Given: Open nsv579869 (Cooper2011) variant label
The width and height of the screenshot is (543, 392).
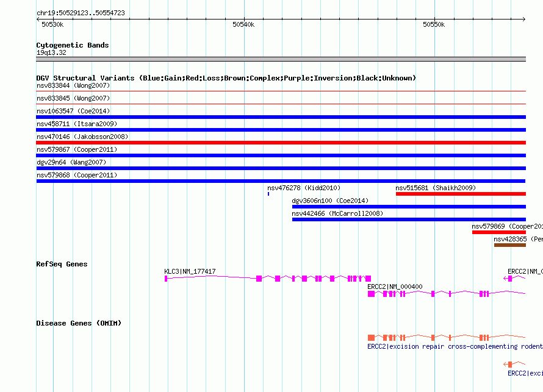Looking at the screenshot, I should (x=507, y=226).
